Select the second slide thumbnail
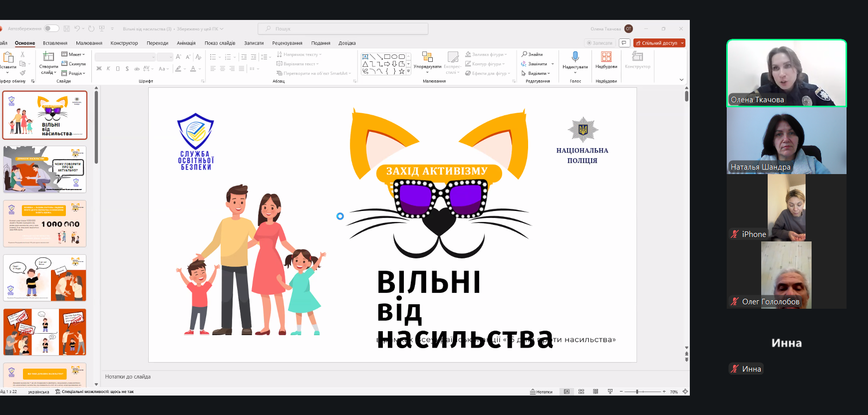Image resolution: width=868 pixels, height=415 pixels. [45, 169]
